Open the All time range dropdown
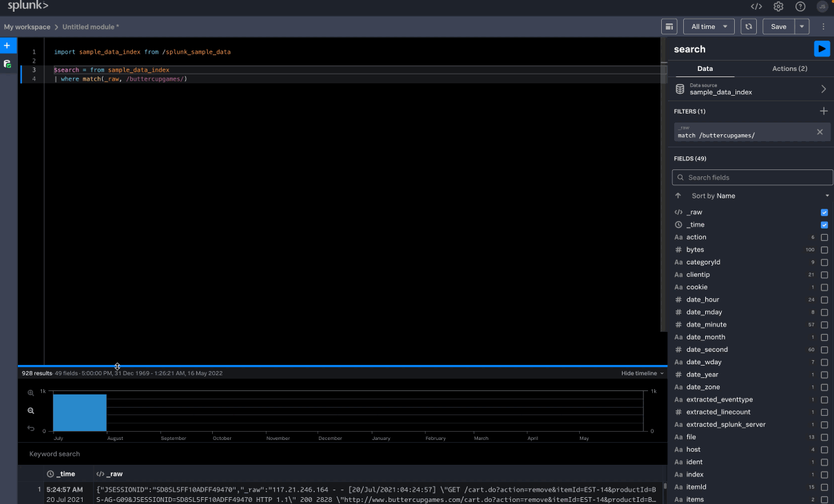Image resolution: width=834 pixels, height=504 pixels. pos(709,27)
